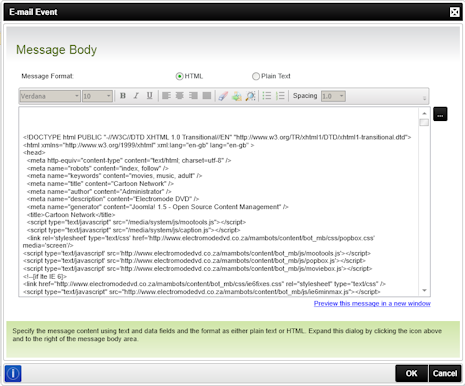Open the Spacing value dropdown

click(x=333, y=96)
